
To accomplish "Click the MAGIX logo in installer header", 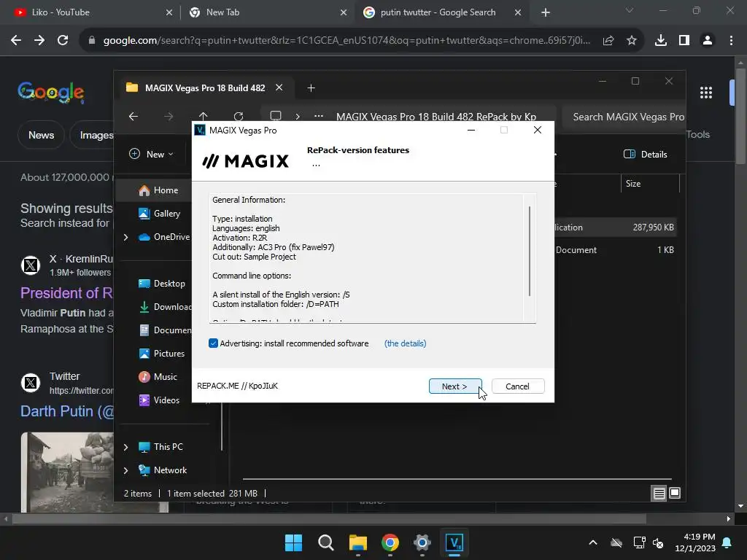I will (x=246, y=161).
